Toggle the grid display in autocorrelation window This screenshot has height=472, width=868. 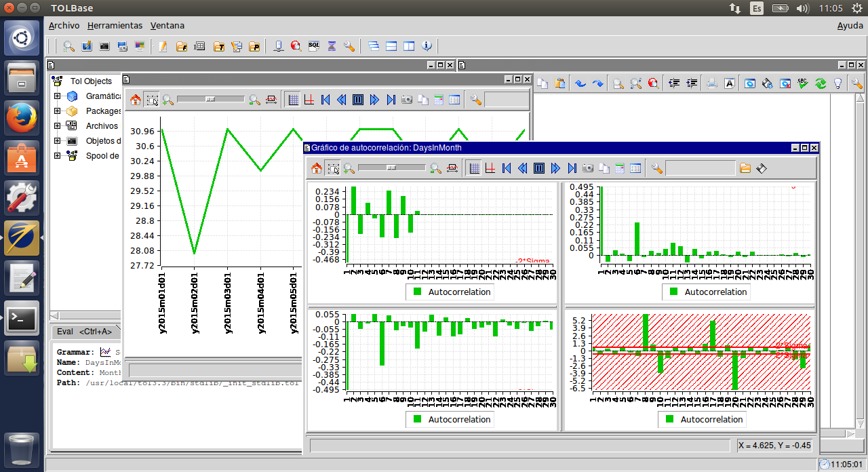(475, 168)
